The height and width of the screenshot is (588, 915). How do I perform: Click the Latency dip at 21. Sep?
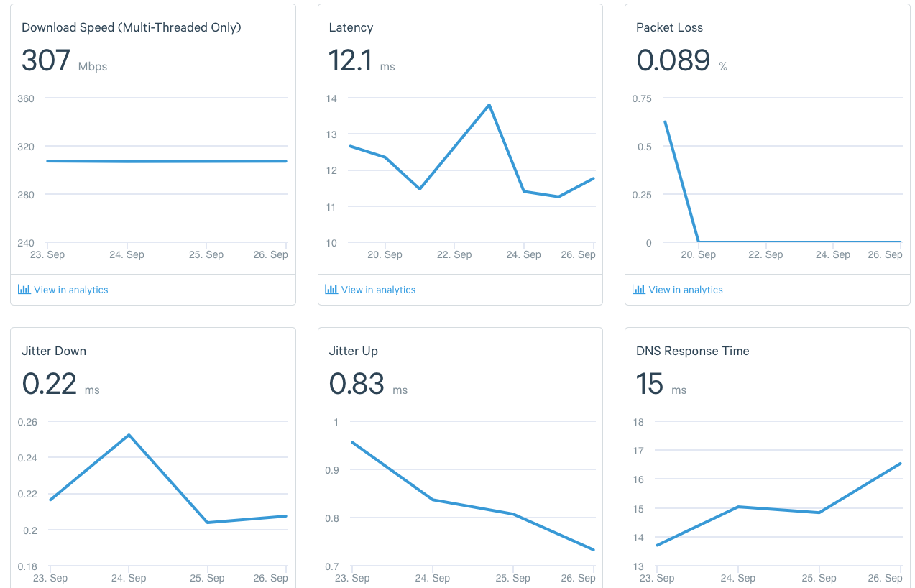pos(420,189)
